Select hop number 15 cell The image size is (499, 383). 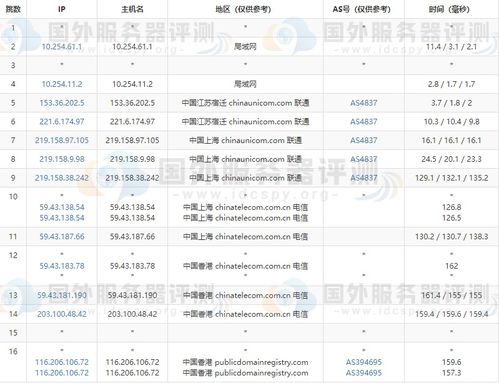coord(13,333)
